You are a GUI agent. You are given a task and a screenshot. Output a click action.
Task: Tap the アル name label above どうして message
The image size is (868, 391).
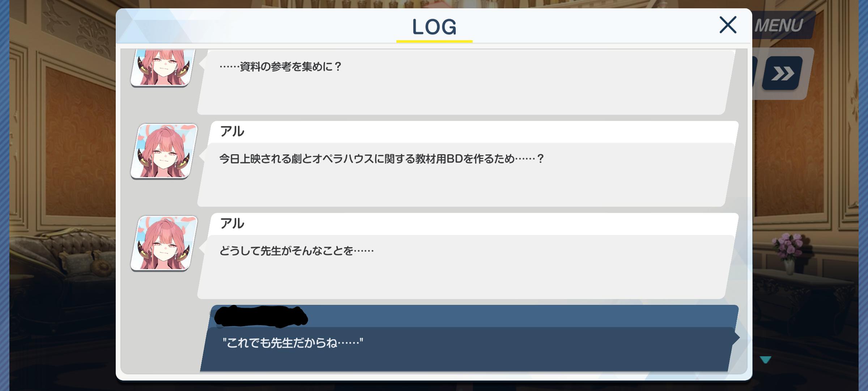coord(232,223)
